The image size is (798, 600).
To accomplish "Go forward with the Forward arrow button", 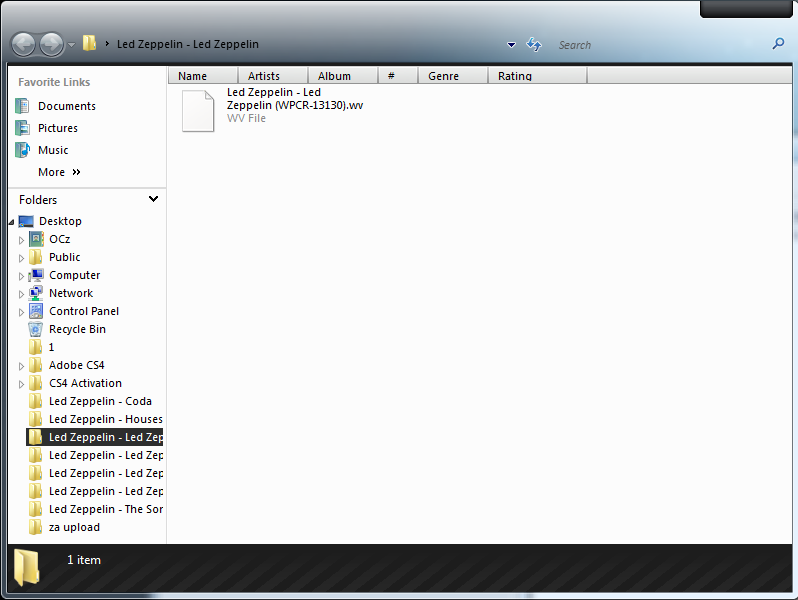I will (x=51, y=45).
